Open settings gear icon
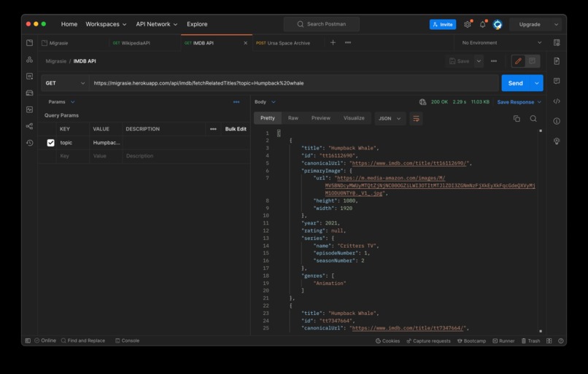Screen dimensions: 588x374 467,24
